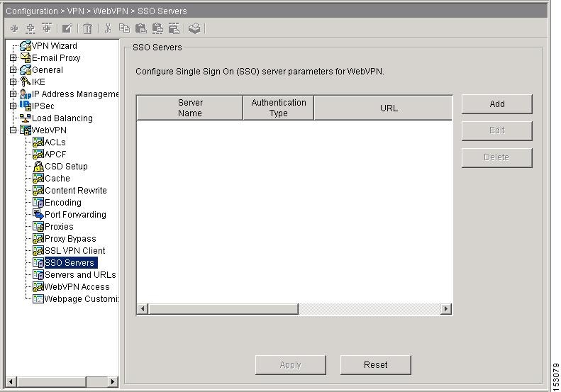Select SSO Servers in the tree
The height and width of the screenshot is (392, 561).
[x=70, y=262]
